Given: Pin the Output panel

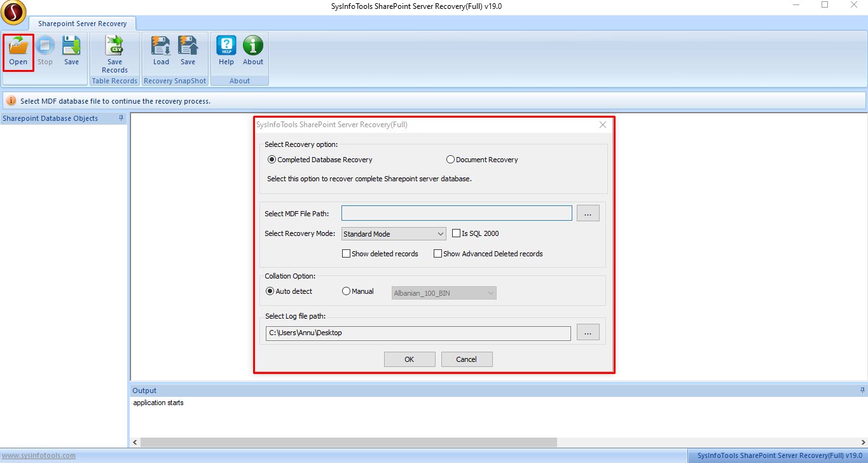Looking at the screenshot, I should pyautogui.click(x=862, y=390).
